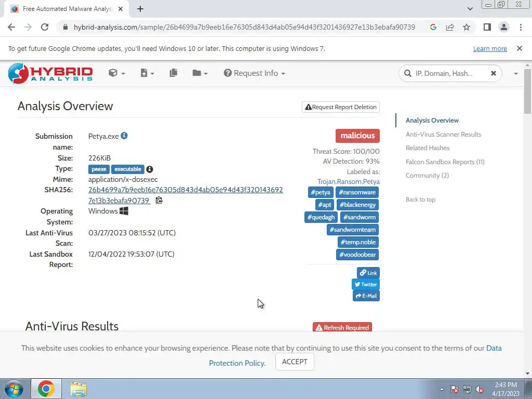532x399 pixels.
Task: Select the #petya tag
Action: (321, 192)
